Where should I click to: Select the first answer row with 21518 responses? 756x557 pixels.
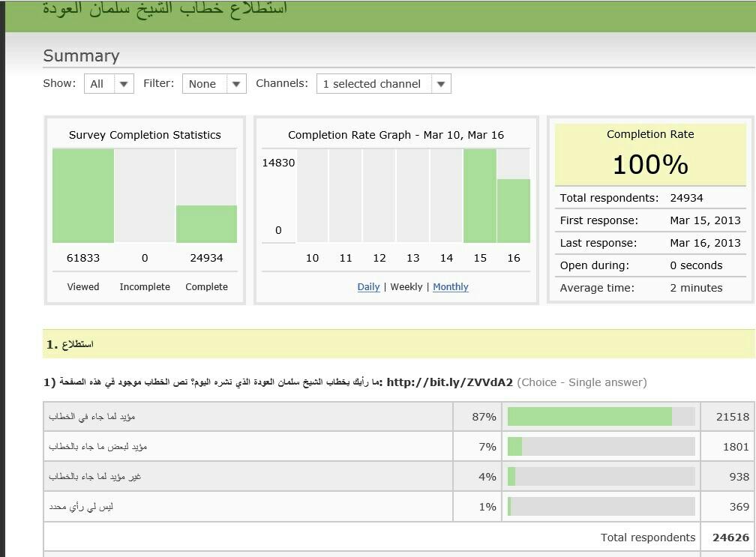pyautogui.click(x=247, y=417)
